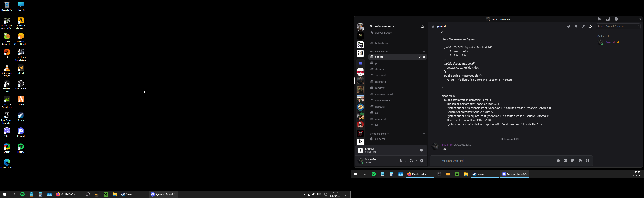Click Buzan4o username on the 435 message
This screenshot has width=644, height=198.
tap(447, 145)
